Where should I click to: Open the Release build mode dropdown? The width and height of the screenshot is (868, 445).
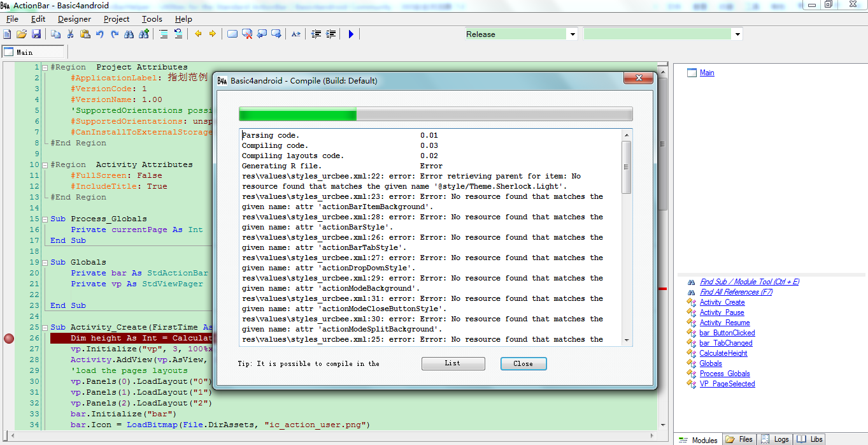click(572, 34)
